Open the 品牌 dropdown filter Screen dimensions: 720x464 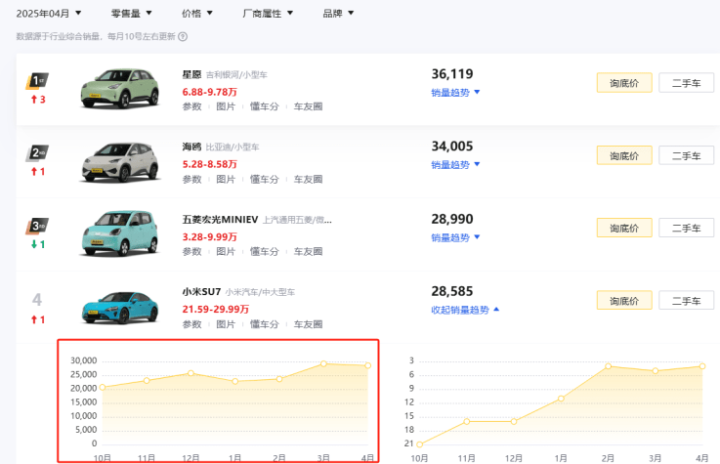[x=338, y=13]
